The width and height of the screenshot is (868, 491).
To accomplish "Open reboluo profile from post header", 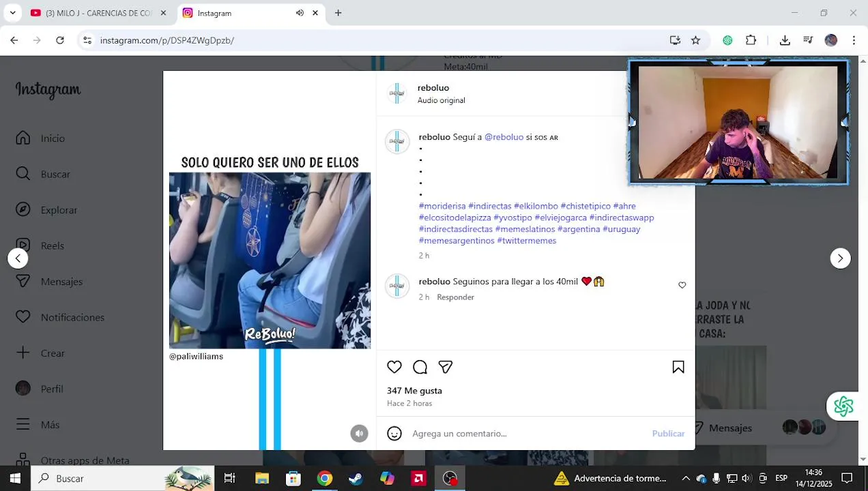I will click(x=433, y=88).
